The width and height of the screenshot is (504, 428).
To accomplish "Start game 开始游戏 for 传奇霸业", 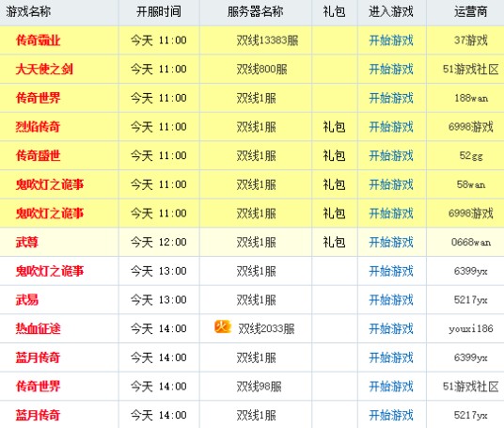I will (x=391, y=40).
